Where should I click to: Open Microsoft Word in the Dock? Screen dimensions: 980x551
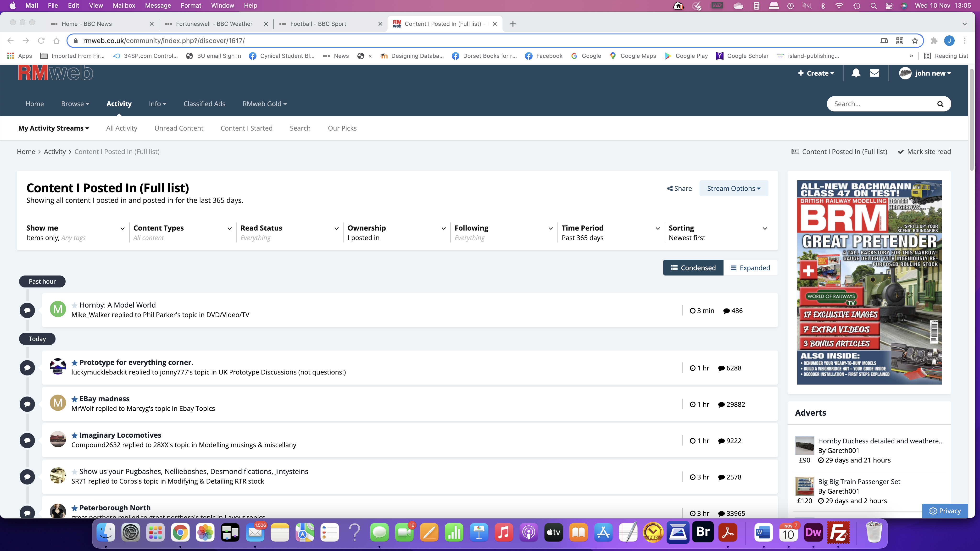tap(763, 532)
